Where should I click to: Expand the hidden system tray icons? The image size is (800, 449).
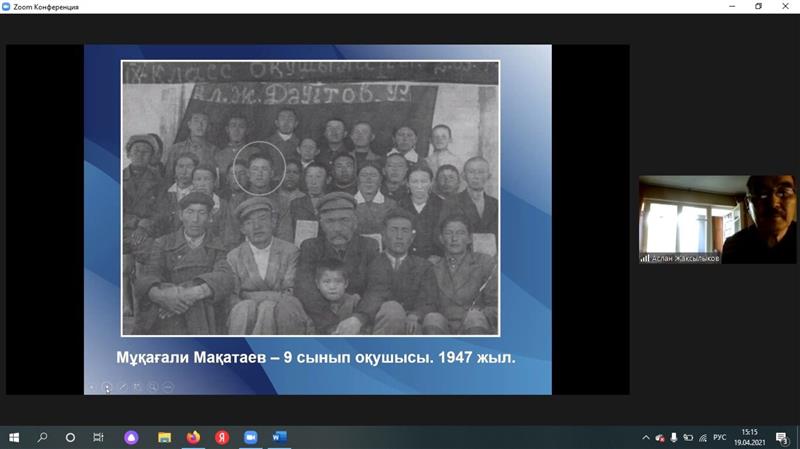click(646, 437)
